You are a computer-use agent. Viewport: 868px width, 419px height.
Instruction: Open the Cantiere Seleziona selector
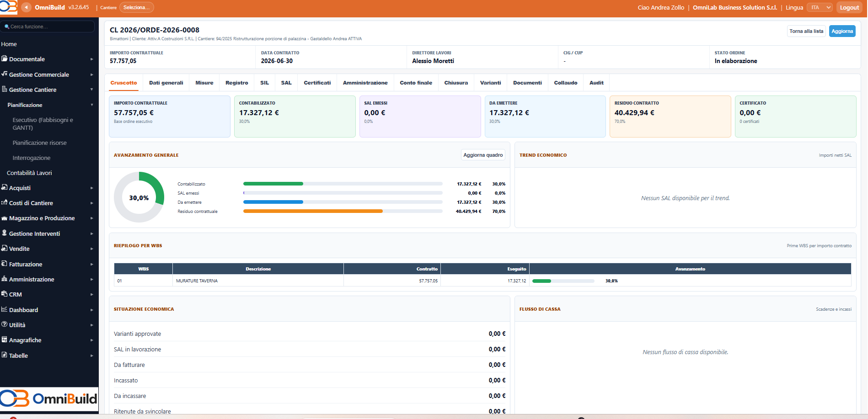[x=136, y=7]
